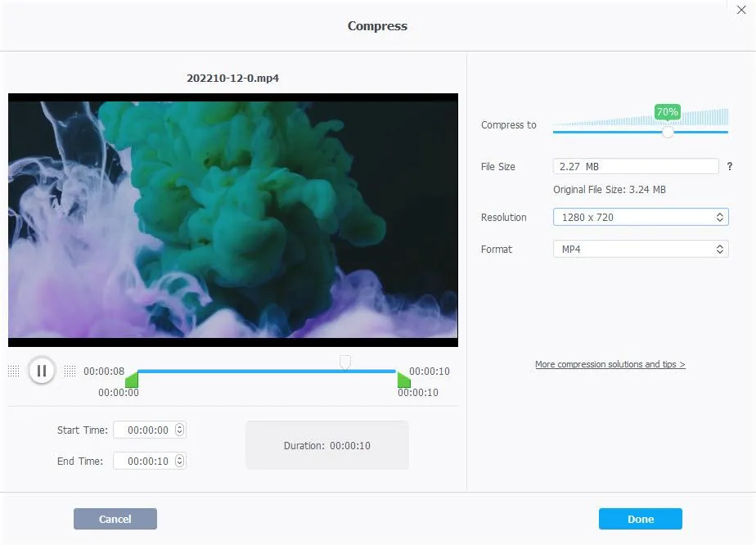This screenshot has height=545, width=756.
Task: Click the 70% tooltip badge on the compression slider
Action: coord(666,111)
